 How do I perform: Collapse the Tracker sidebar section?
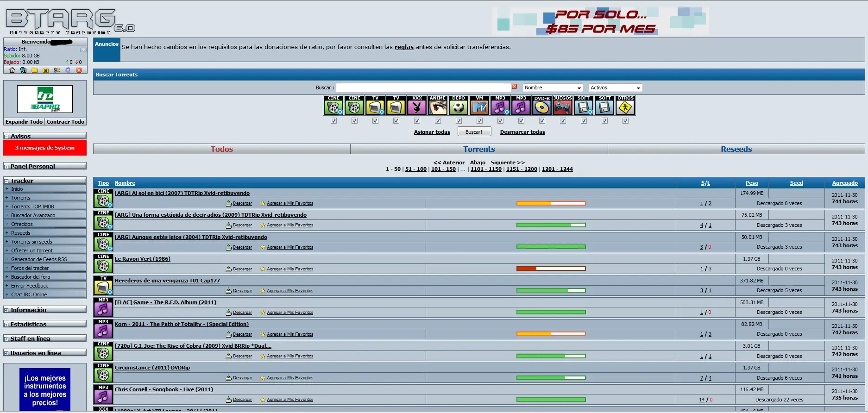6,181
